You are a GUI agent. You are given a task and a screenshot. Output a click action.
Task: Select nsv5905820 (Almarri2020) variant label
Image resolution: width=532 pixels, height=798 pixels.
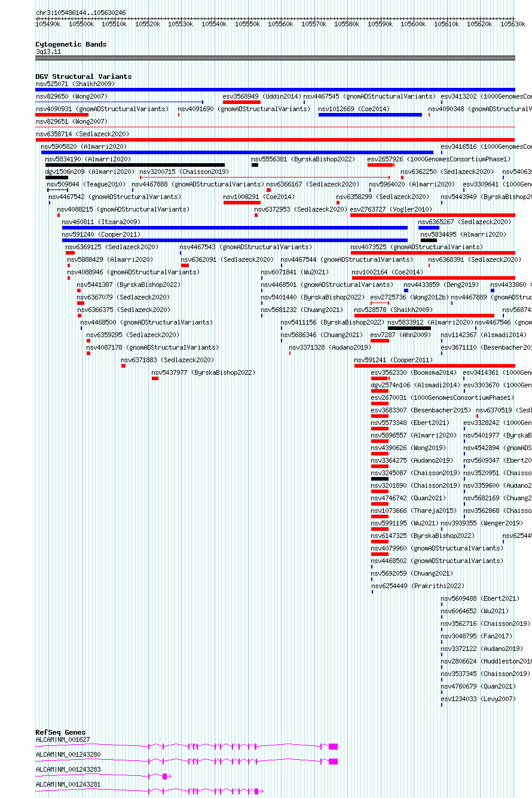[x=84, y=146]
